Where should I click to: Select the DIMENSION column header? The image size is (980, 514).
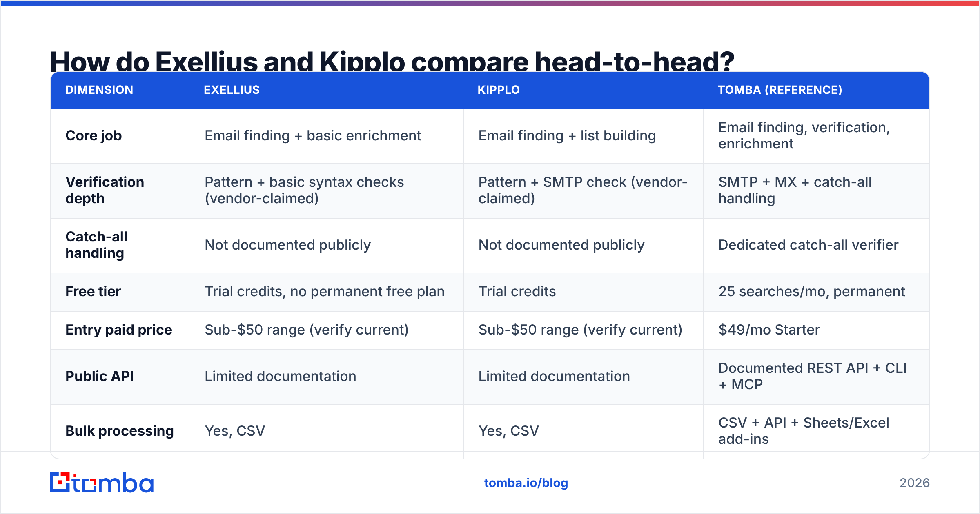(x=99, y=90)
